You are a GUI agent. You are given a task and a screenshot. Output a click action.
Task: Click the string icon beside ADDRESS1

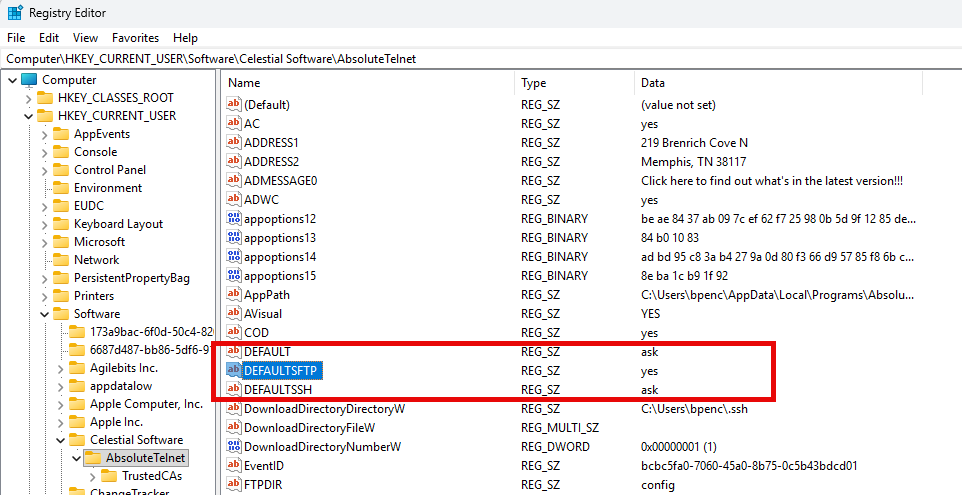pyautogui.click(x=235, y=143)
